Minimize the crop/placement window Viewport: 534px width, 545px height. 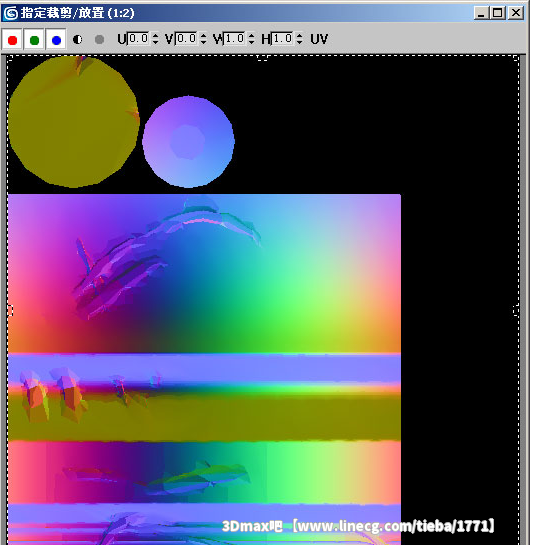(481, 13)
